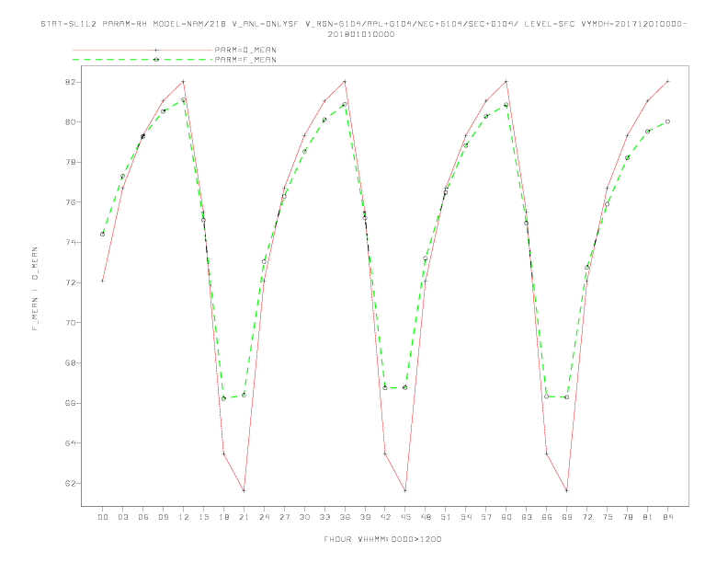Click forecast hour 54 on the horizontal axis
The width and height of the screenshot is (728, 563).
466,517
